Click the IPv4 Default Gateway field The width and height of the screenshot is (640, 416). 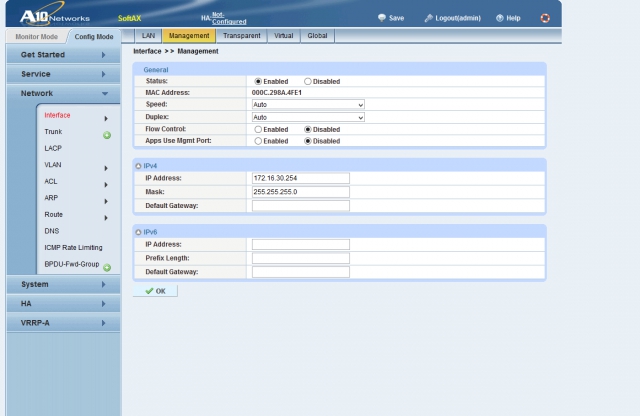(x=301, y=205)
